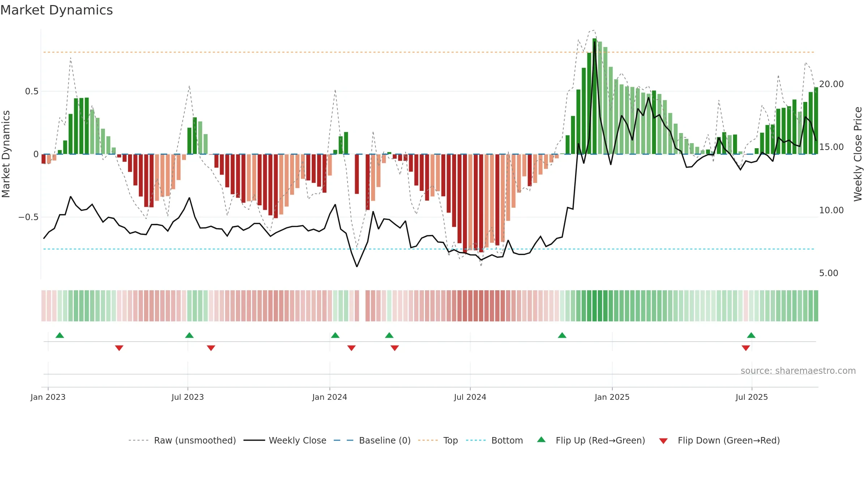Click the gray dashed Raw legend line sample
This screenshot has width=868, height=488.
click(139, 440)
